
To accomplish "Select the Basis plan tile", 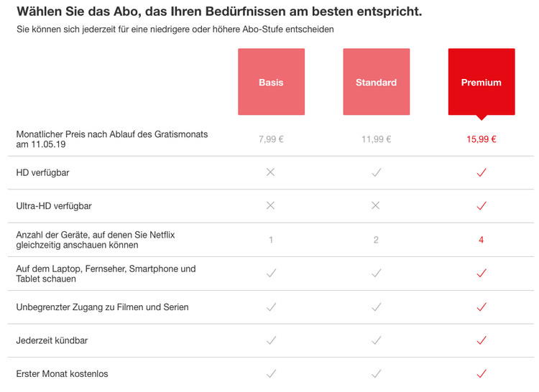I will point(271,82).
